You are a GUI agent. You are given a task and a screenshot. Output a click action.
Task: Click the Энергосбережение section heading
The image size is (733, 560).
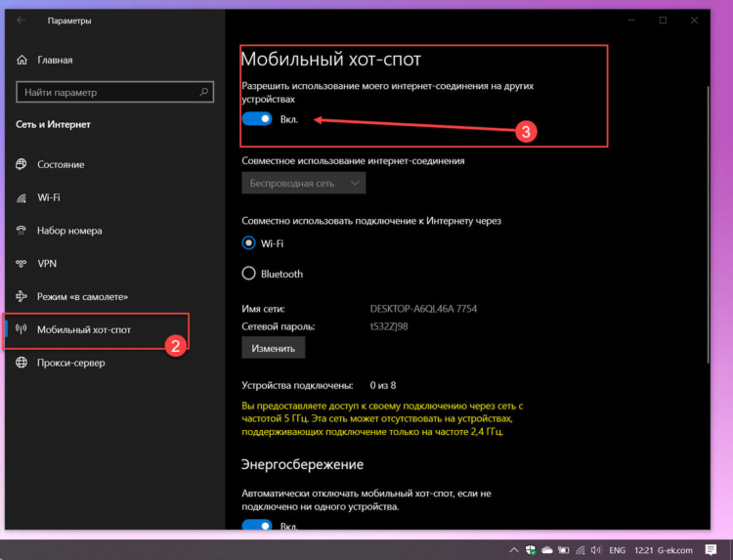coord(302,464)
